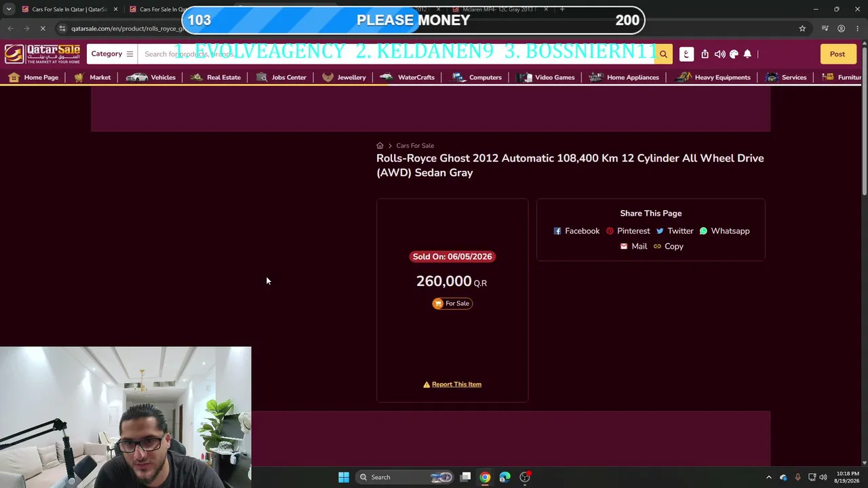The image size is (868, 488).
Task: Share listing by Mail
Action: click(x=633, y=247)
